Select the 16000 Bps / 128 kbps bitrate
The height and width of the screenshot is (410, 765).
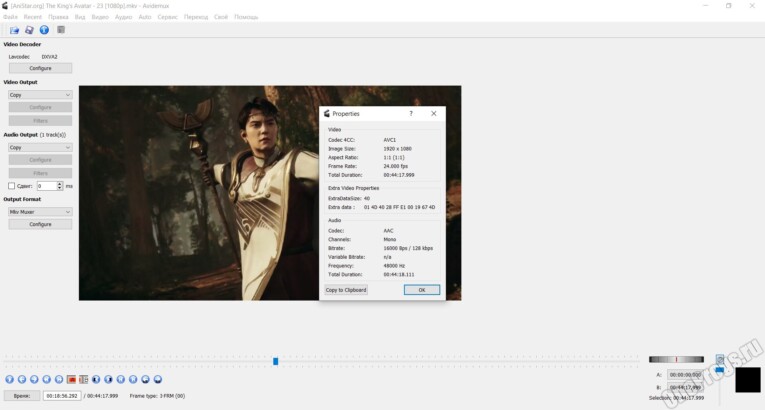(x=408, y=248)
